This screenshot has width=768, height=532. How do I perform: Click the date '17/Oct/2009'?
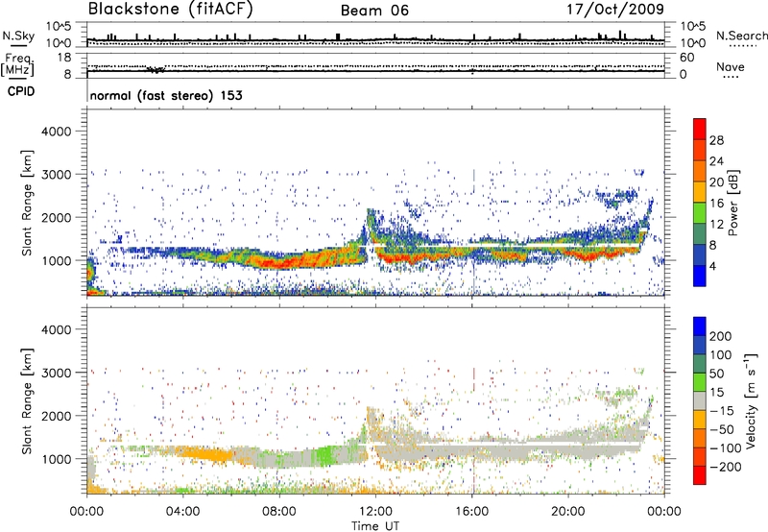[615, 9]
